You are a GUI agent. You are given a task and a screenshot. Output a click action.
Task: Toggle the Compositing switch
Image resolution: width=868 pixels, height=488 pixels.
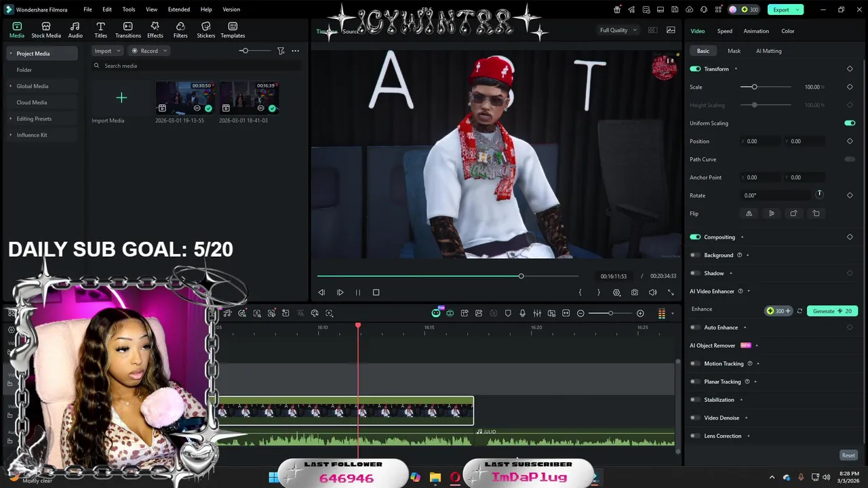coord(695,237)
